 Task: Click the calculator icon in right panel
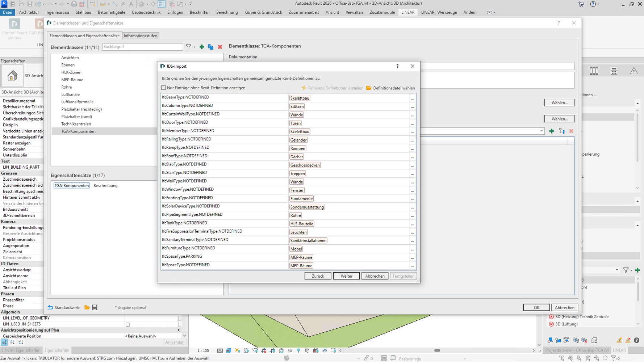614,71
